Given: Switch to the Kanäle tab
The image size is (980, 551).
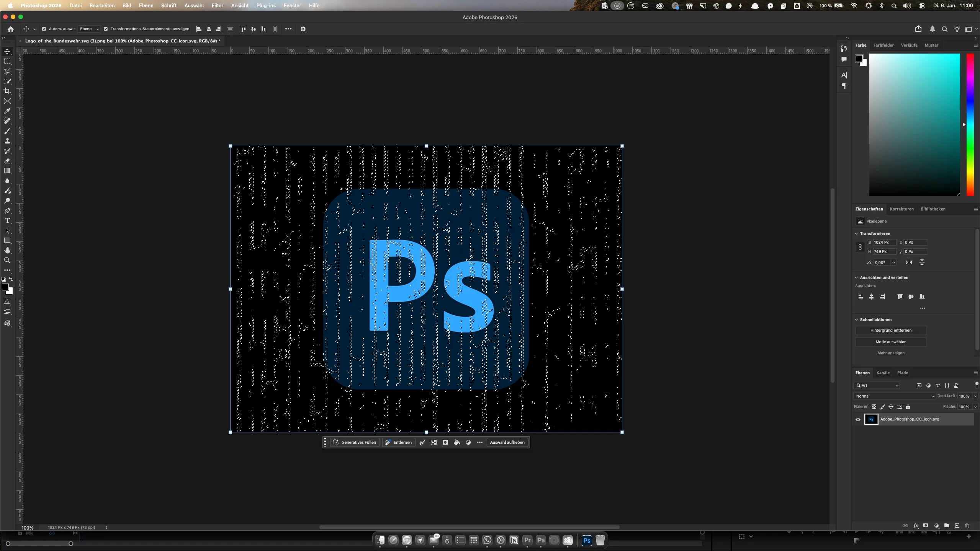Looking at the screenshot, I should (883, 373).
